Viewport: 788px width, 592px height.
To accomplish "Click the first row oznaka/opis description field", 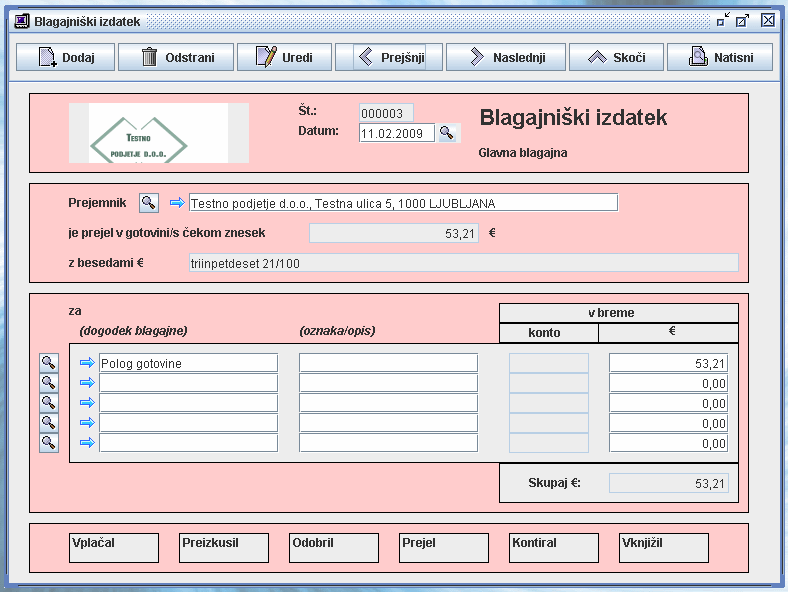I will [x=388, y=363].
